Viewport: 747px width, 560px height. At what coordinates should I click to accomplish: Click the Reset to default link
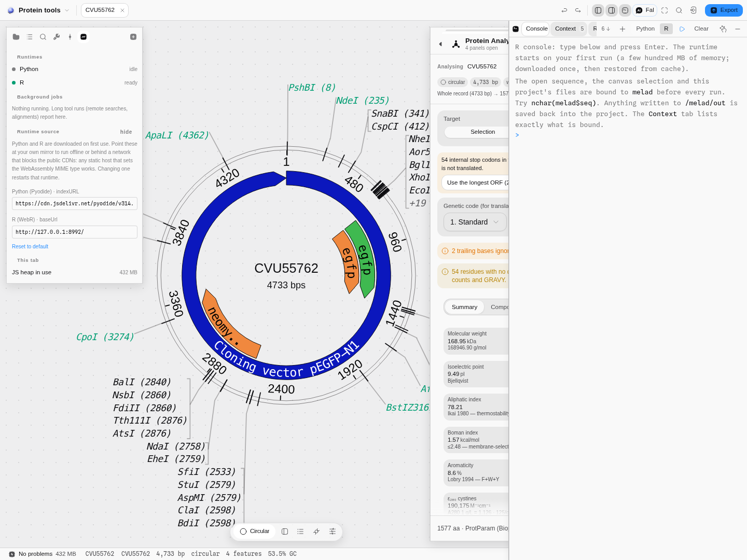30,247
